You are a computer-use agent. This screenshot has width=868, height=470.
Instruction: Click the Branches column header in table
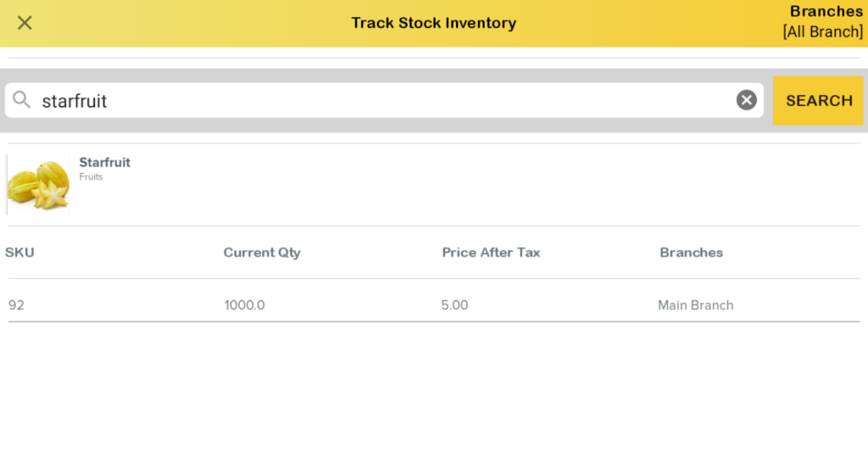point(691,252)
